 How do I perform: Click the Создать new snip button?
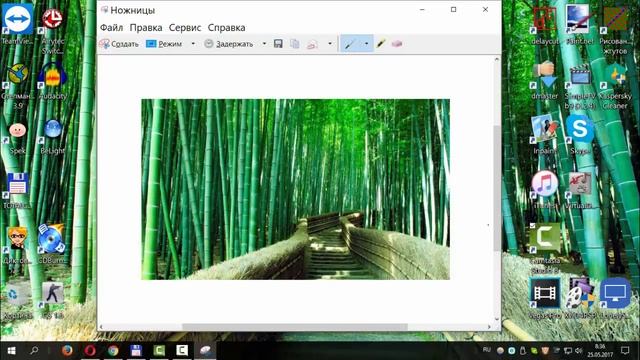pos(119,44)
